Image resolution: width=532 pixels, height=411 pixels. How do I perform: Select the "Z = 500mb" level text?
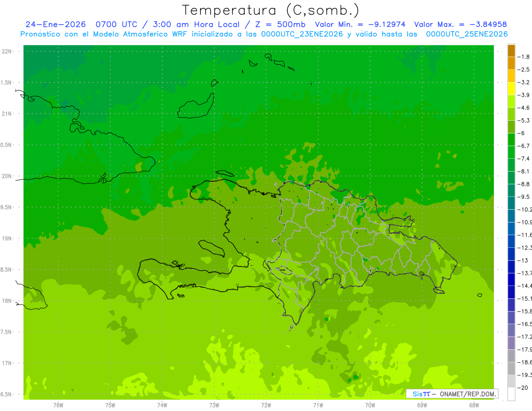click(x=278, y=24)
